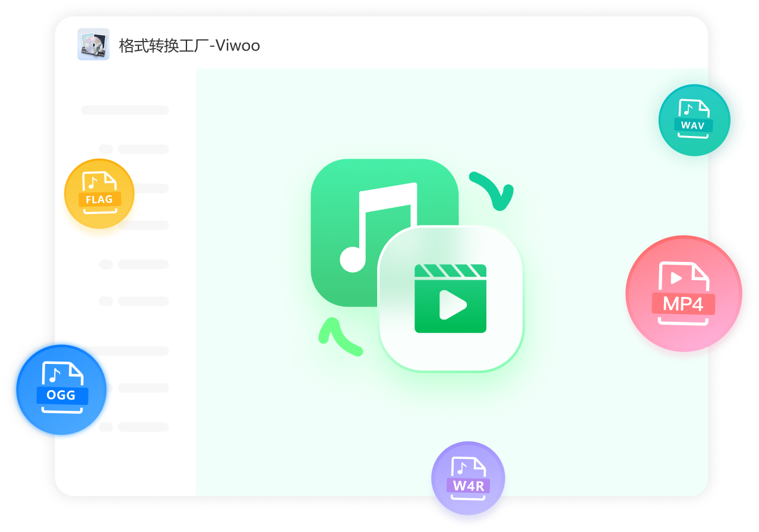
Task: Select the teal WAV format badge
Action: (x=694, y=121)
